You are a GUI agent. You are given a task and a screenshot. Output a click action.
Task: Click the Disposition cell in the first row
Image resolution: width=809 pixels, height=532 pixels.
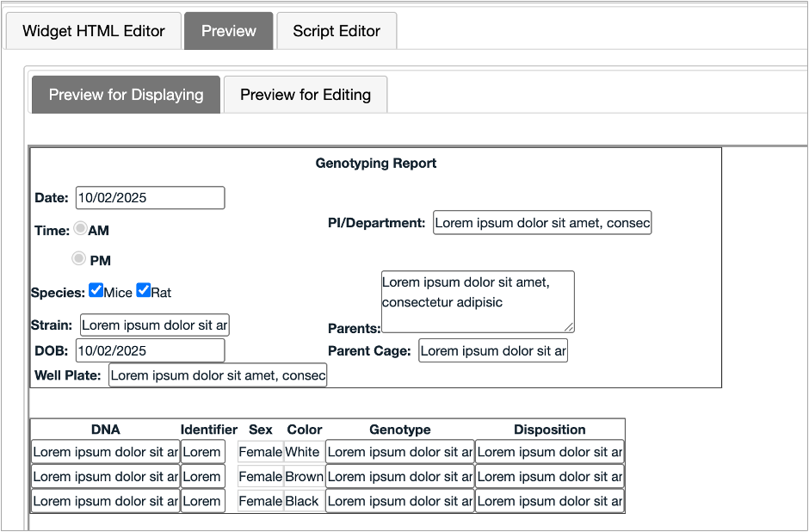(549, 451)
